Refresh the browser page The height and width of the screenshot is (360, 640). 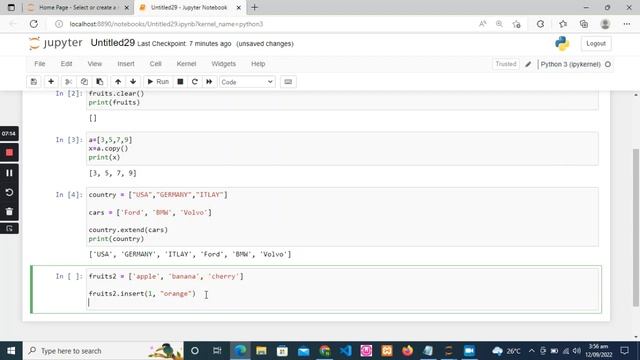(34, 24)
